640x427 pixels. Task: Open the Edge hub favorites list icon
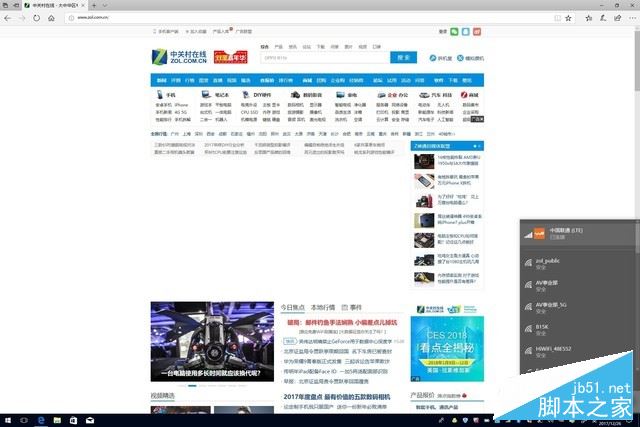point(589,18)
